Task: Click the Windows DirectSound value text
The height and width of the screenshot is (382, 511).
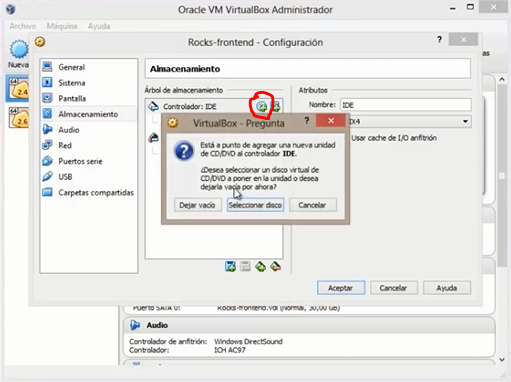Action: click(x=248, y=341)
